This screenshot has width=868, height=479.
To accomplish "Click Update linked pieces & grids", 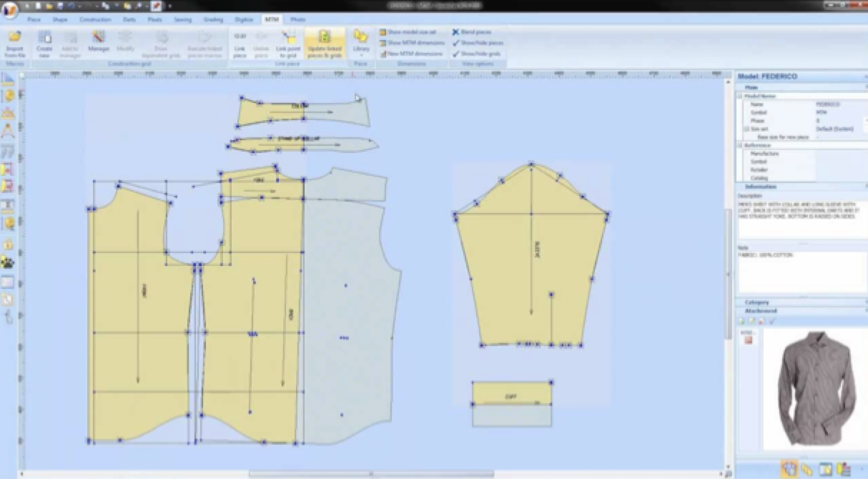I will pyautogui.click(x=325, y=44).
